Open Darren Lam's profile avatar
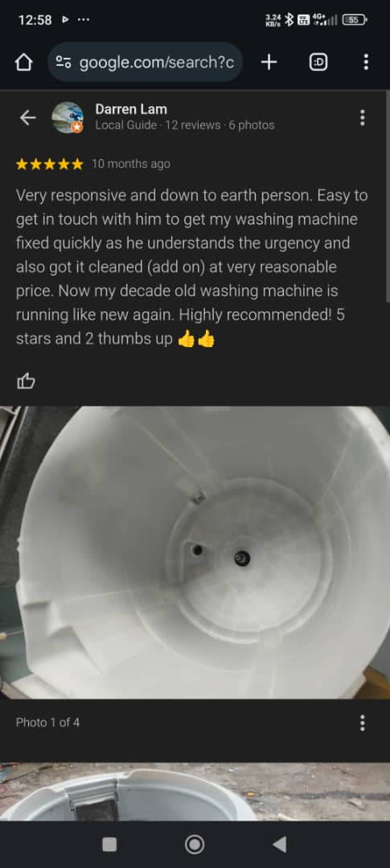The image size is (390, 868). pyautogui.click(x=68, y=117)
